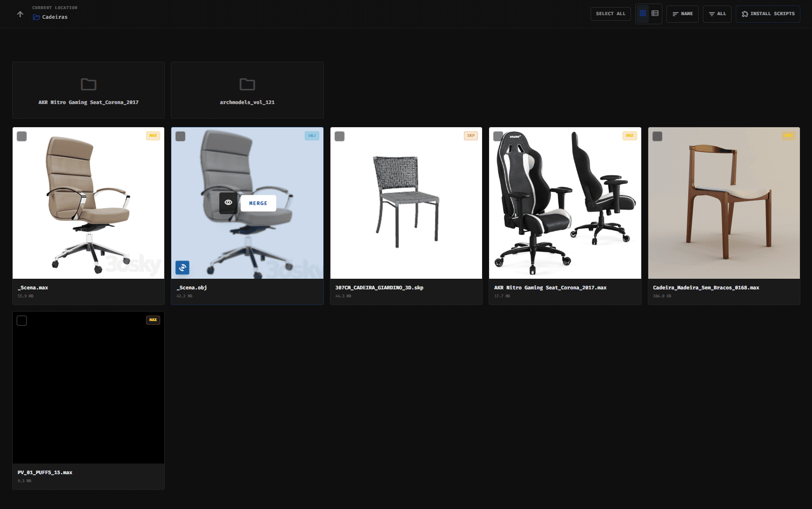Click the OBJ badge on _Scena.obj
Image resolution: width=812 pixels, height=509 pixels.
click(x=312, y=135)
